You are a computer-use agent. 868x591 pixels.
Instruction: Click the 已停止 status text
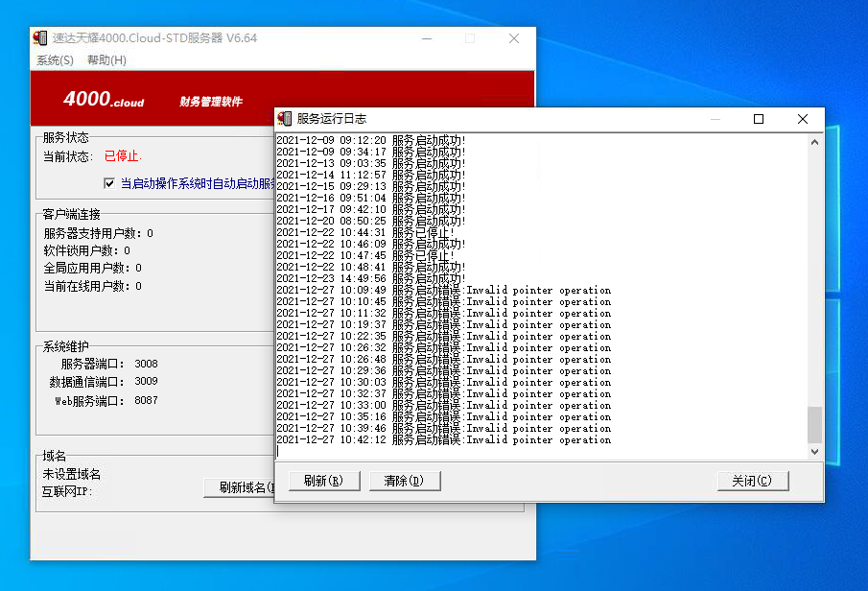[123, 156]
